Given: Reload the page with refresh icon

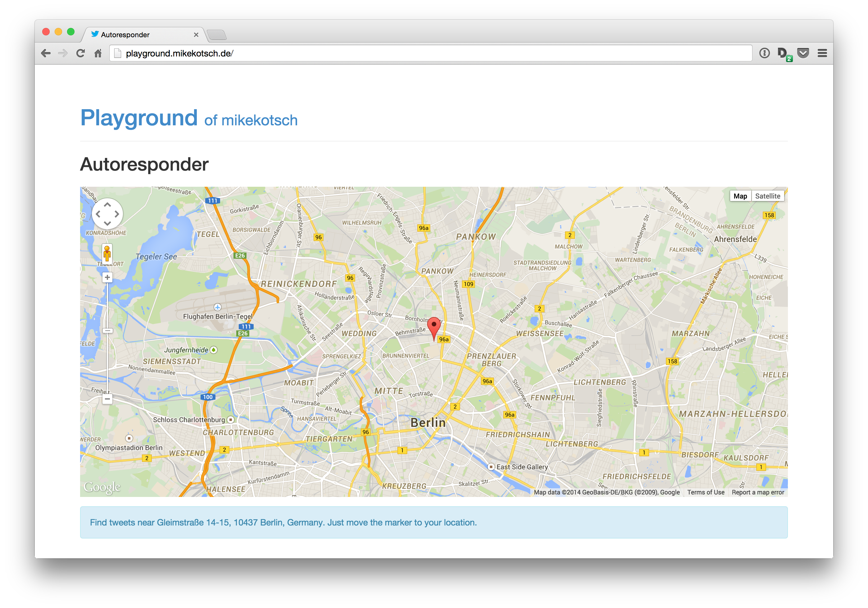Looking at the screenshot, I should (80, 53).
